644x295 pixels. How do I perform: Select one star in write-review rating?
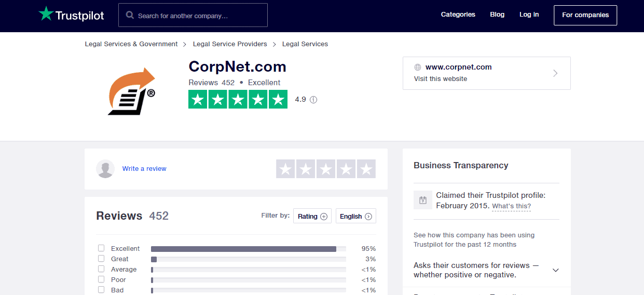285,169
